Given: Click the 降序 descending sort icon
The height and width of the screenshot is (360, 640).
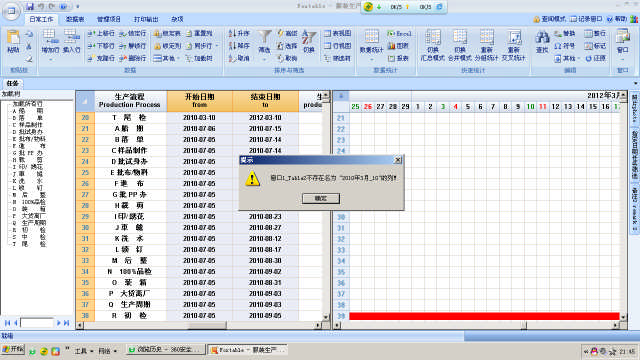Looking at the screenshot, I should [232, 46].
